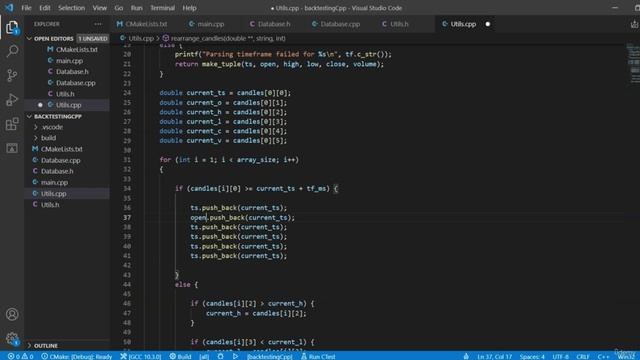Open the Explorer view in activity bar
Screen dimensions: 640x360
click(12, 28)
